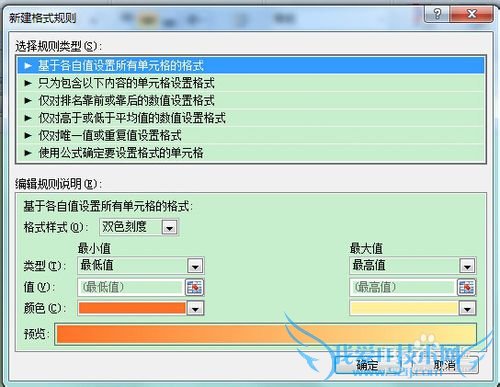Select rule type 只为包含以下内容的单元格设置格式
The image size is (500, 387).
251,83
